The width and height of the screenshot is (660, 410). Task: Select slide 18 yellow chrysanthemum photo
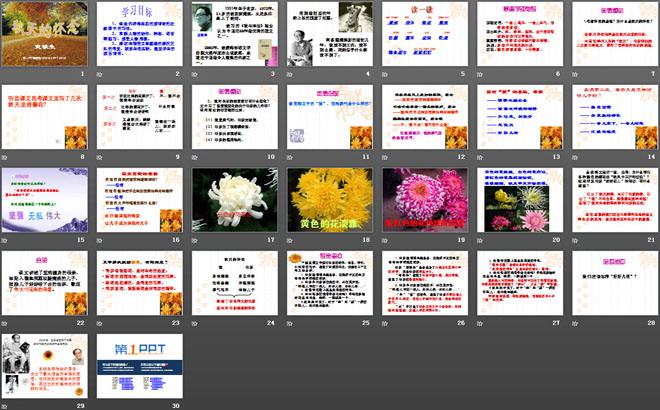click(x=324, y=201)
